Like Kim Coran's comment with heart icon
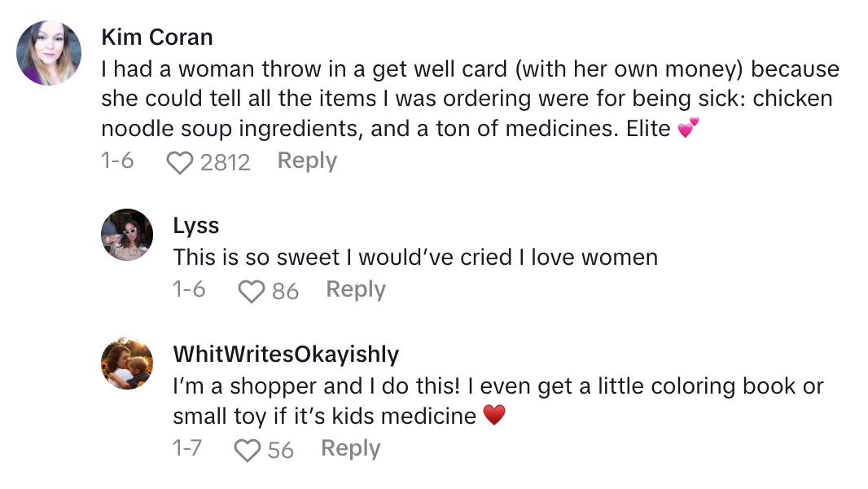 pos(179,163)
